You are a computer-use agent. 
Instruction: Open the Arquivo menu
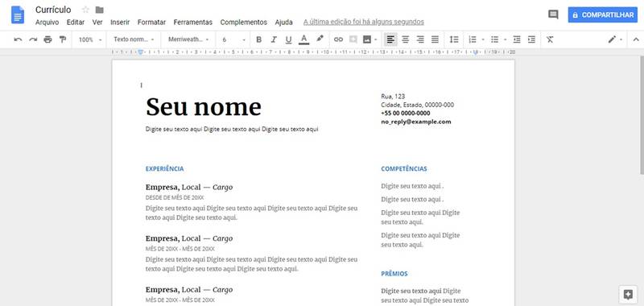pos(47,23)
